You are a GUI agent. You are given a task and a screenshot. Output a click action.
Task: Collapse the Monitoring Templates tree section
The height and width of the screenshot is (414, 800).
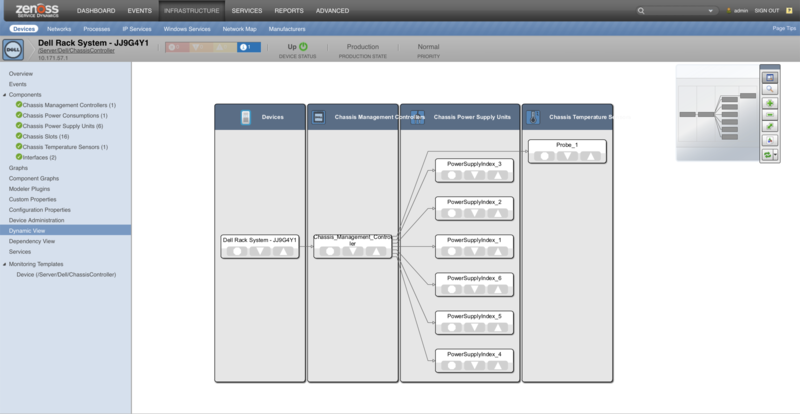[5, 264]
